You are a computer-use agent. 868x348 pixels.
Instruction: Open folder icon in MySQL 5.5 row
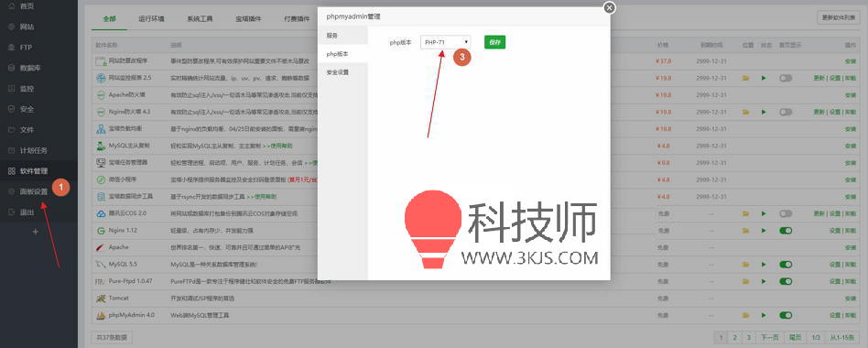[x=745, y=265]
